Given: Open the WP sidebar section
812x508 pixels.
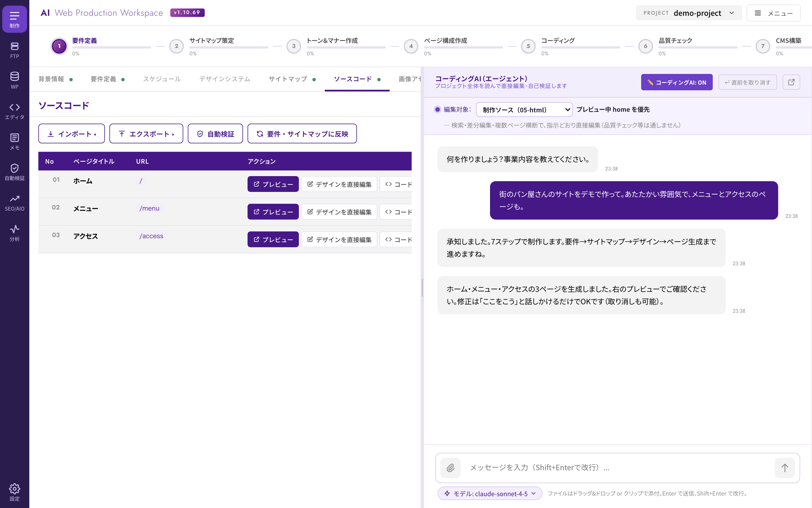Looking at the screenshot, I should coord(14,81).
